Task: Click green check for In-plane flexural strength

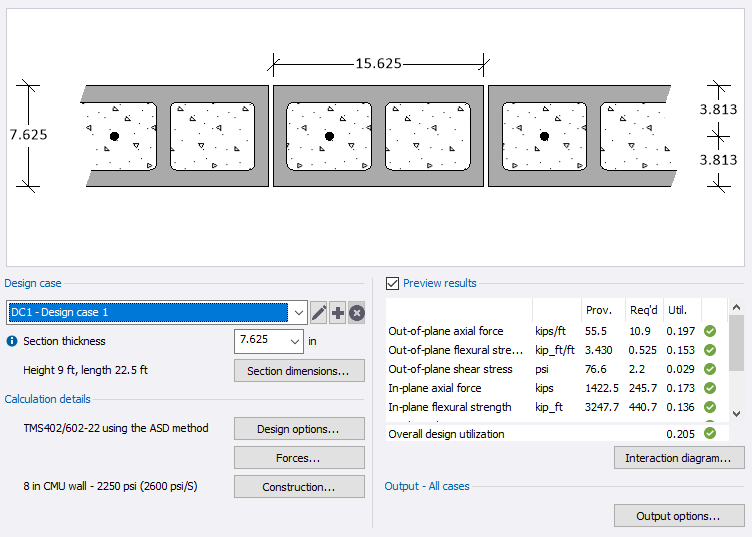Action: coord(710,407)
